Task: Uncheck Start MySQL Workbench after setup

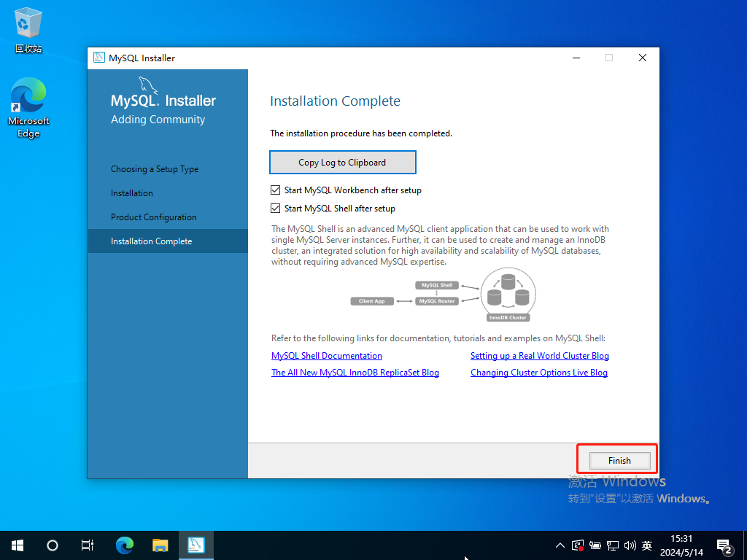Action: coord(276,190)
